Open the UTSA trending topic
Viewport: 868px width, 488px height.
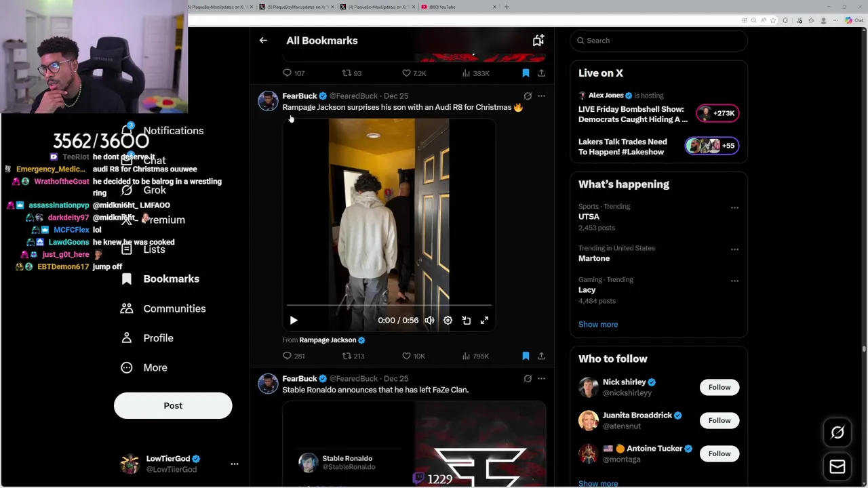coord(589,217)
